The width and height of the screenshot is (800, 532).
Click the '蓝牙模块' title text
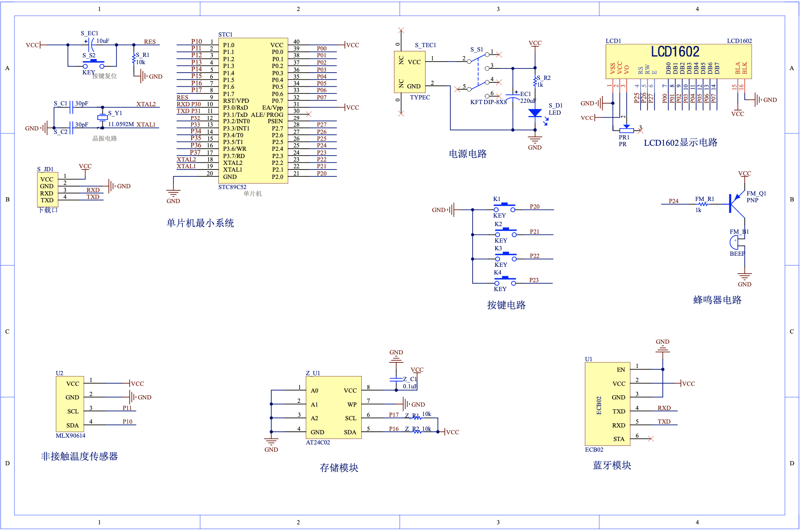tap(612, 465)
